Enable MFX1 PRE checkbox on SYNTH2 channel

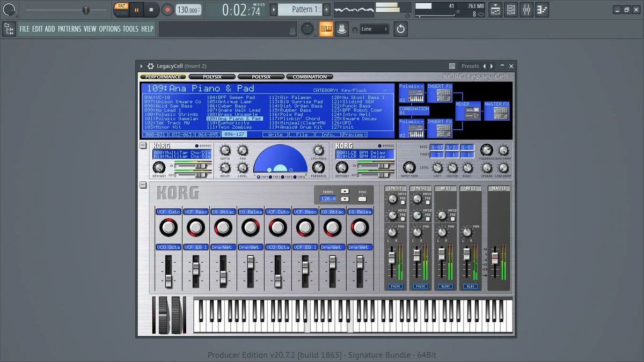coord(427,202)
